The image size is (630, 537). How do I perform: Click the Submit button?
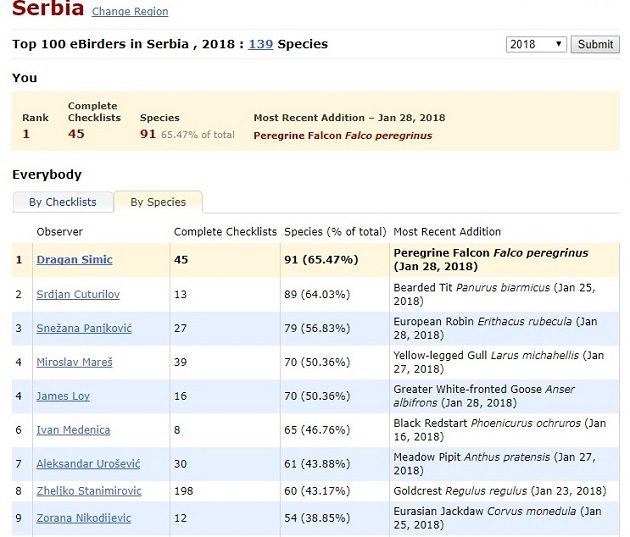[x=595, y=44]
